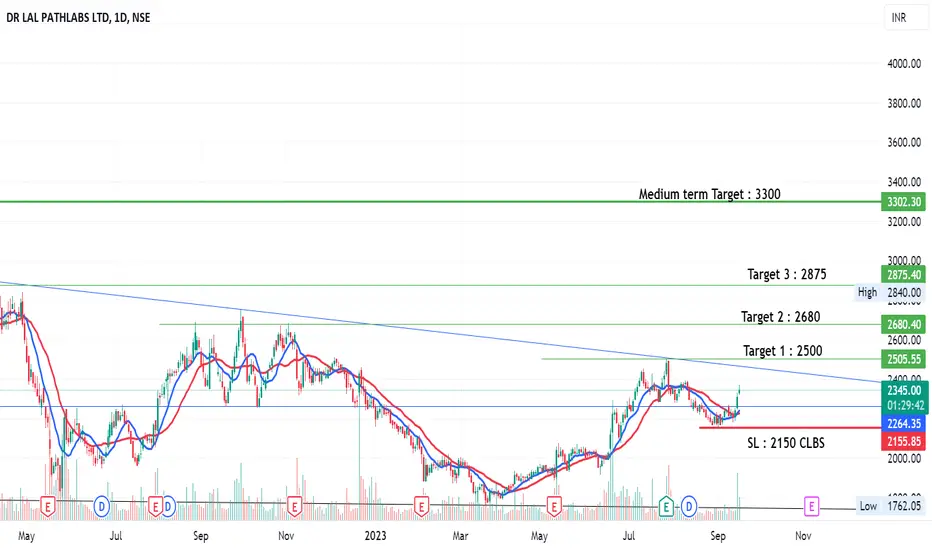Click the red E marker just before Mar 2023
The image size is (932, 550).
pos(421,507)
